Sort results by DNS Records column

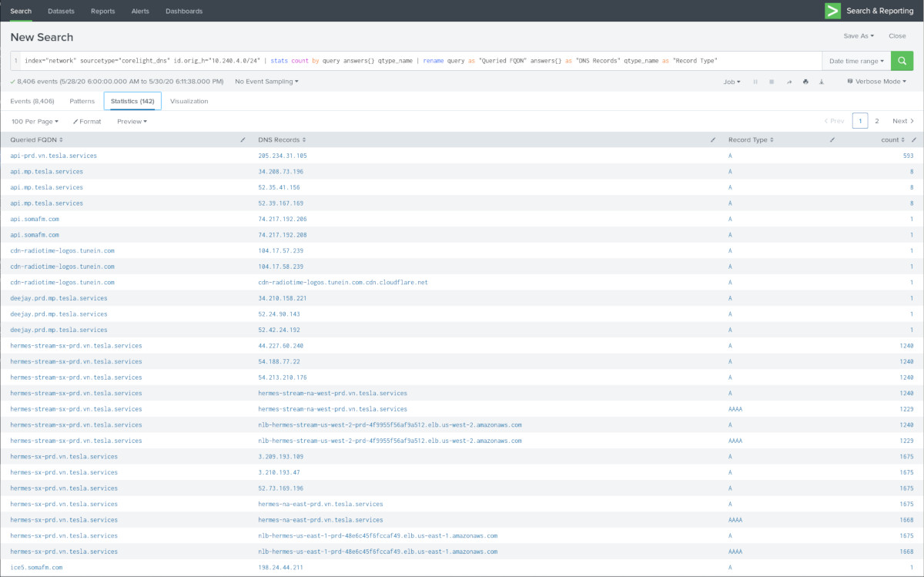pyautogui.click(x=282, y=140)
